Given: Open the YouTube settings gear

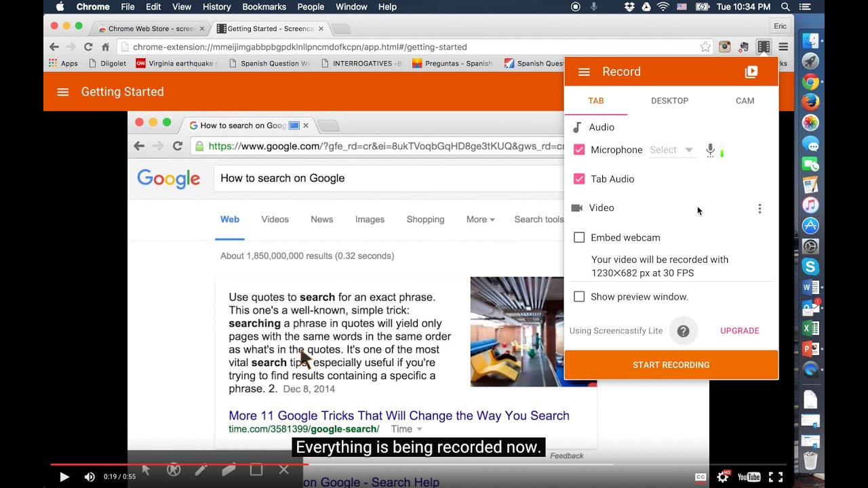Looking at the screenshot, I should [724, 477].
